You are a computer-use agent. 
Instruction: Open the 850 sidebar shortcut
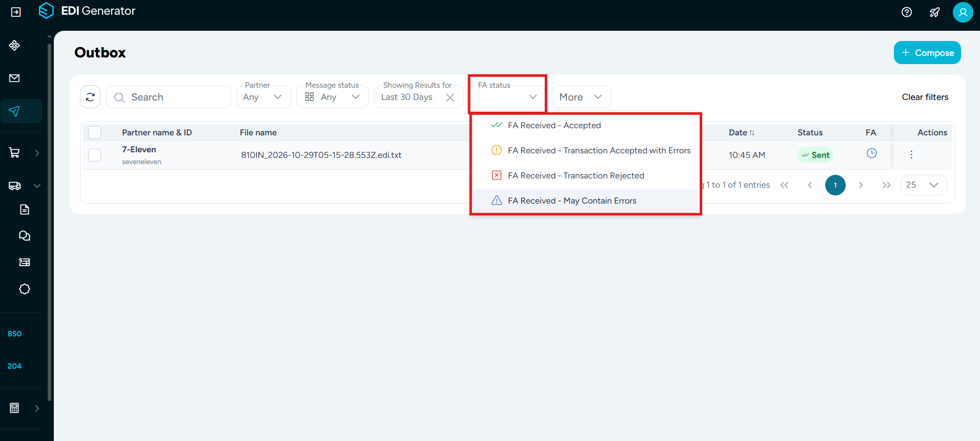click(14, 334)
